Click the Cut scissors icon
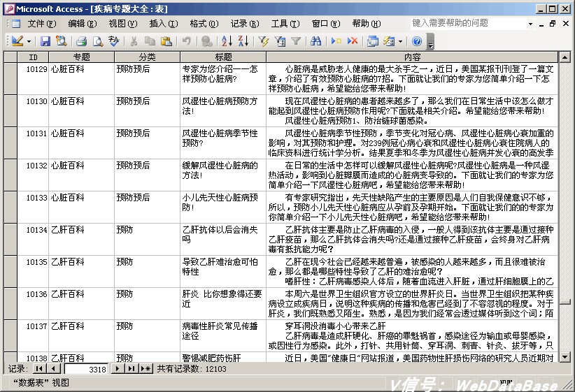 [134, 41]
